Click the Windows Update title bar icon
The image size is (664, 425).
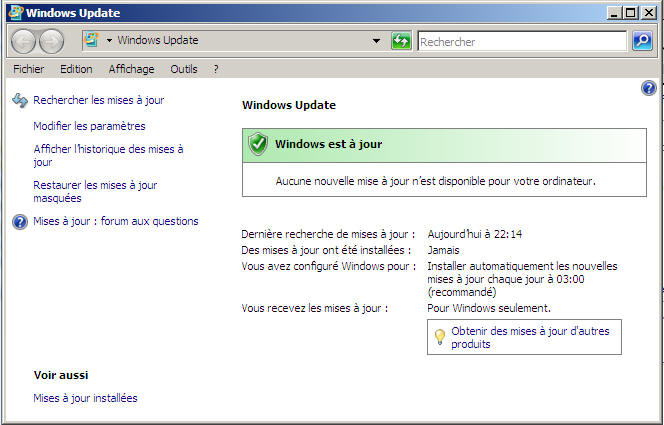click(16, 13)
